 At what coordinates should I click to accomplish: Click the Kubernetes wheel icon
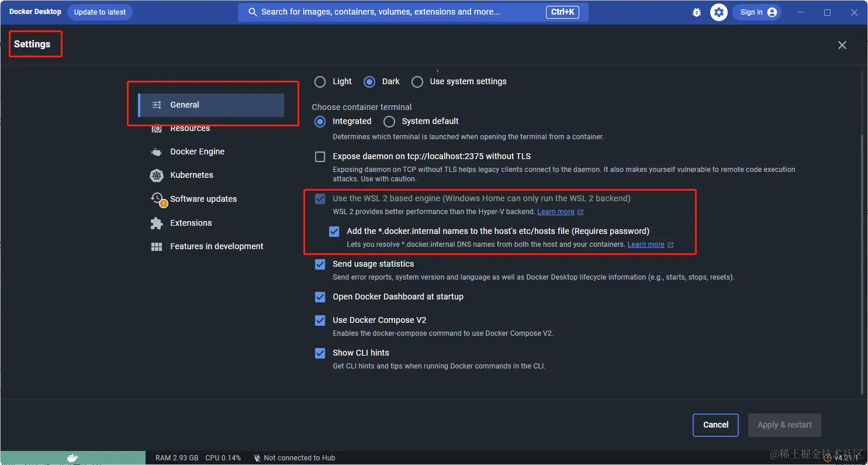coord(156,175)
